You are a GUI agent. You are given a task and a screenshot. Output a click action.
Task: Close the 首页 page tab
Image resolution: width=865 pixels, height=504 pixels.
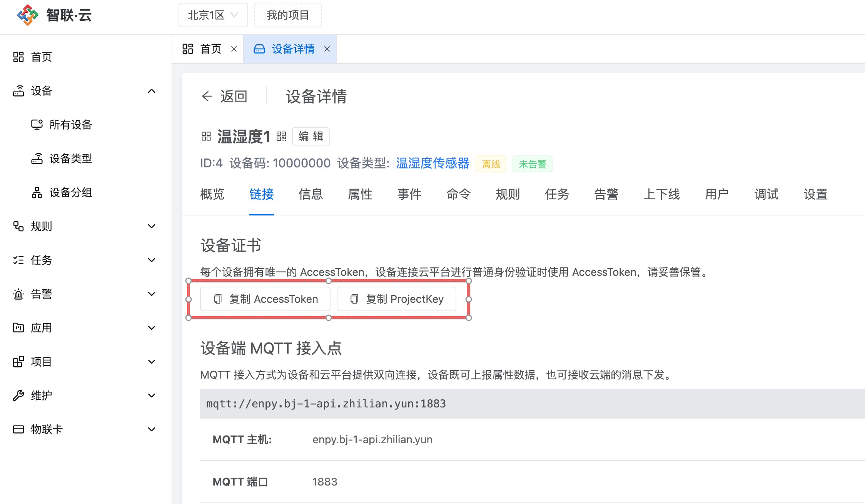coord(234,49)
